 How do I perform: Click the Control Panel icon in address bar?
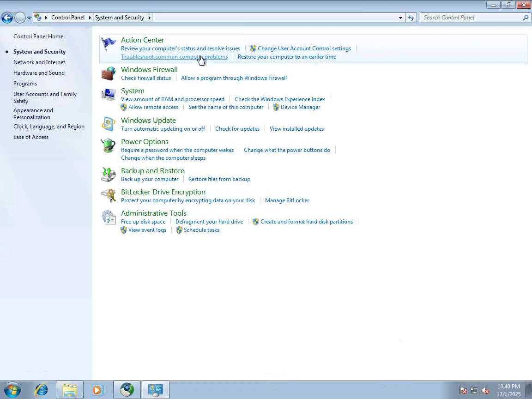(38, 17)
